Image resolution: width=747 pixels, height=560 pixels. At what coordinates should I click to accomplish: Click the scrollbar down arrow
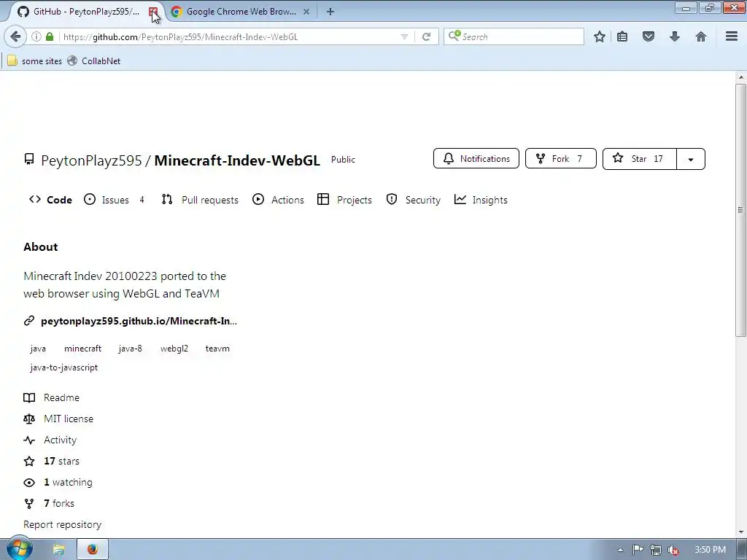click(741, 532)
